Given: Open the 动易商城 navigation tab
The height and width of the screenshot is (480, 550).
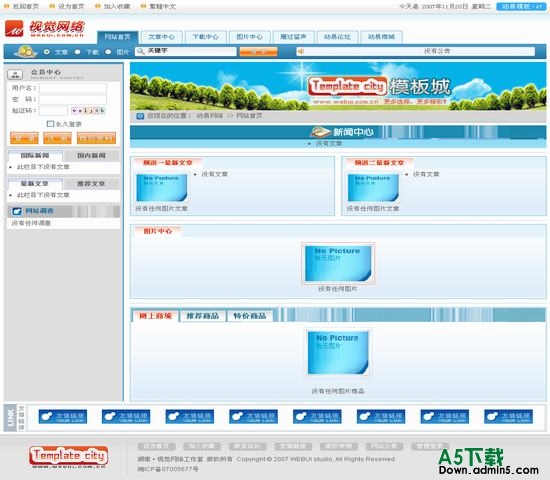Looking at the screenshot, I should [x=381, y=37].
